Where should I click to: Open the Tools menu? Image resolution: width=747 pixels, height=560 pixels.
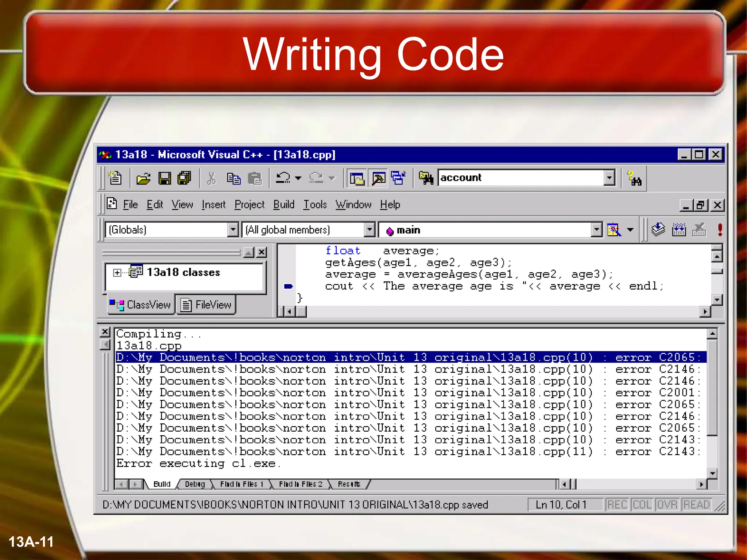(x=315, y=205)
